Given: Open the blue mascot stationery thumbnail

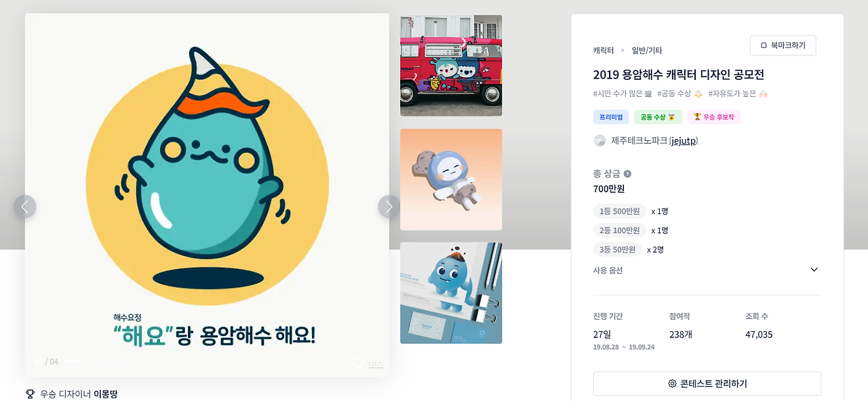Looking at the screenshot, I should (451, 293).
